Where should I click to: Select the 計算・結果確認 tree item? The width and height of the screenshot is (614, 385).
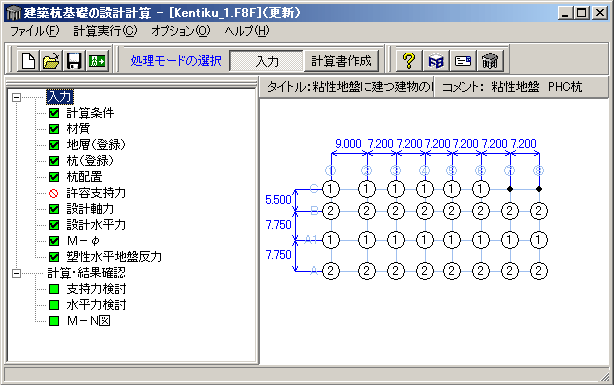[x=86, y=273]
